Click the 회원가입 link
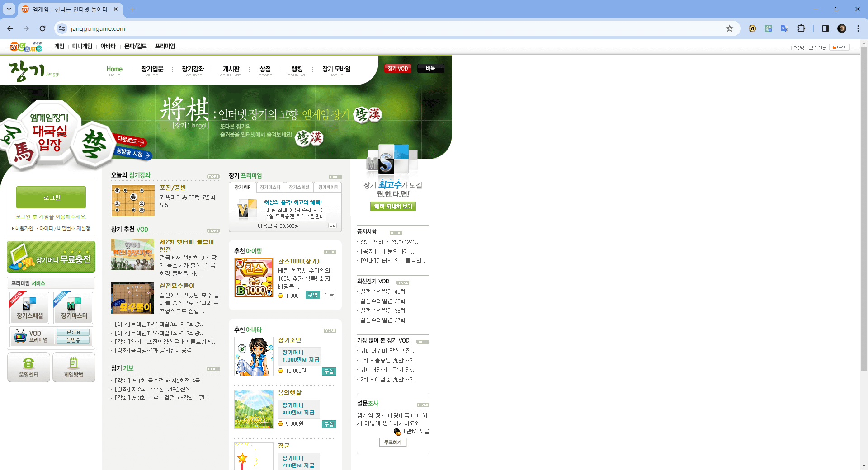868x470 pixels. pyautogui.click(x=24, y=229)
